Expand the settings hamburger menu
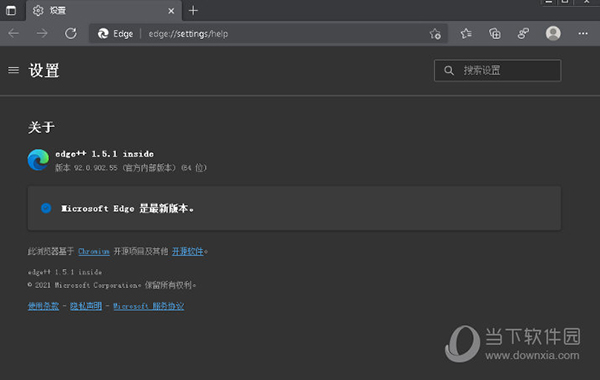The width and height of the screenshot is (600, 380). pyautogui.click(x=14, y=70)
